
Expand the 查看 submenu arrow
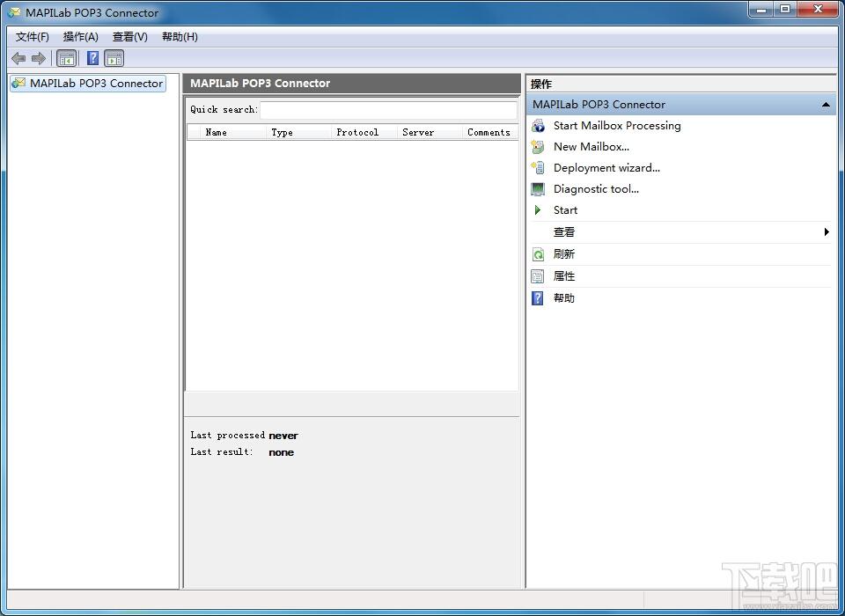tap(827, 232)
